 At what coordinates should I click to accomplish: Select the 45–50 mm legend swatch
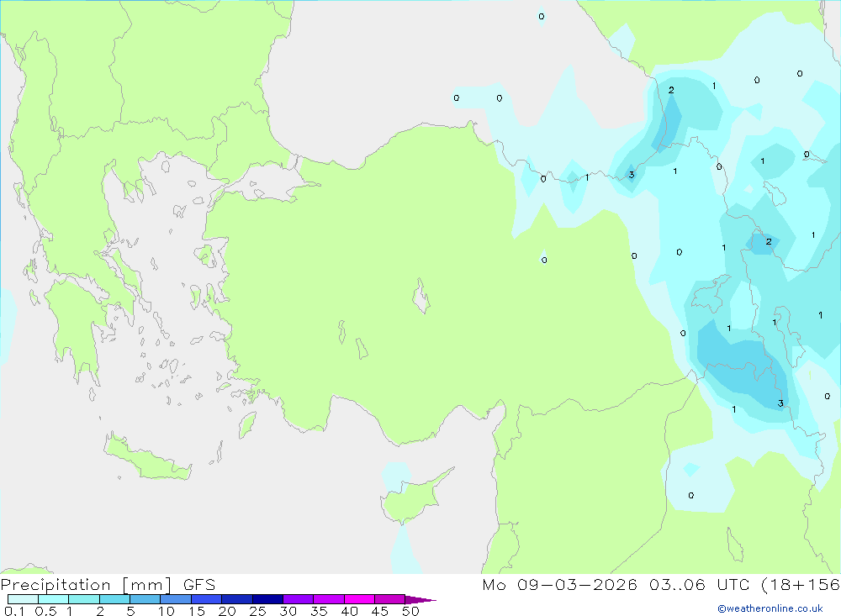(389, 599)
